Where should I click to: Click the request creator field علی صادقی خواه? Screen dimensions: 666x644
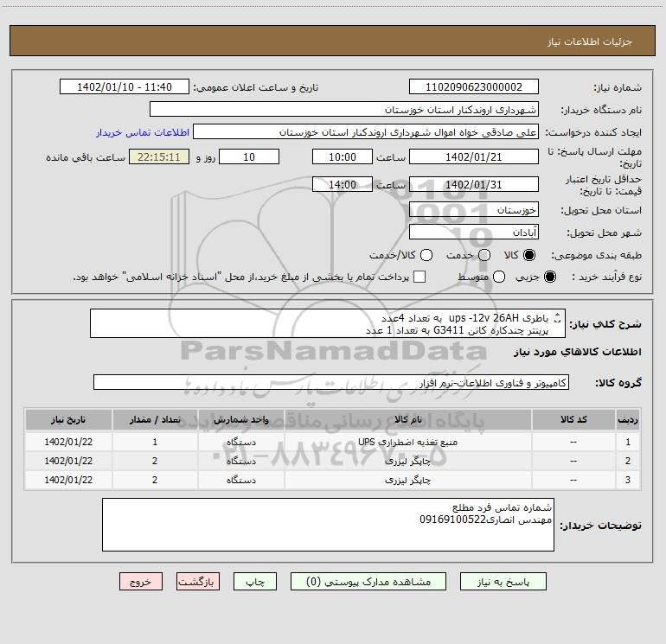[366, 132]
